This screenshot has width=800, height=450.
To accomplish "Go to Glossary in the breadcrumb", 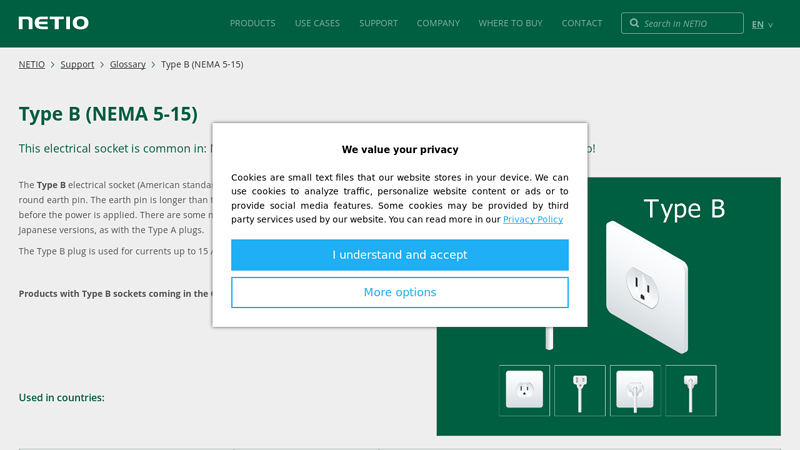I will [x=127, y=64].
